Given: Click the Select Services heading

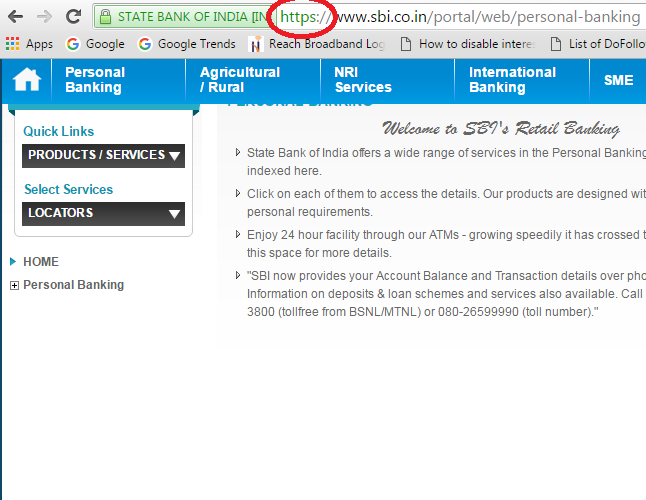Looking at the screenshot, I should [x=68, y=189].
